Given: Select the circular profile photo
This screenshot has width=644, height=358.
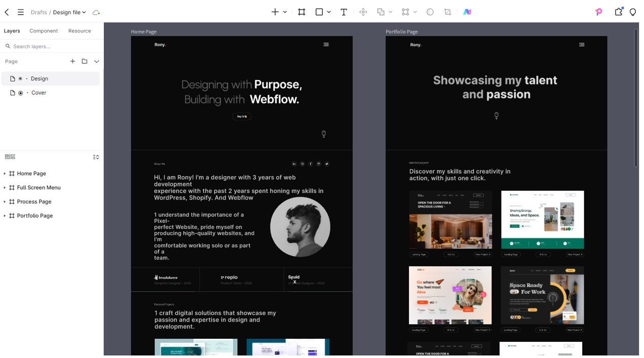Looking at the screenshot, I should [x=300, y=227].
